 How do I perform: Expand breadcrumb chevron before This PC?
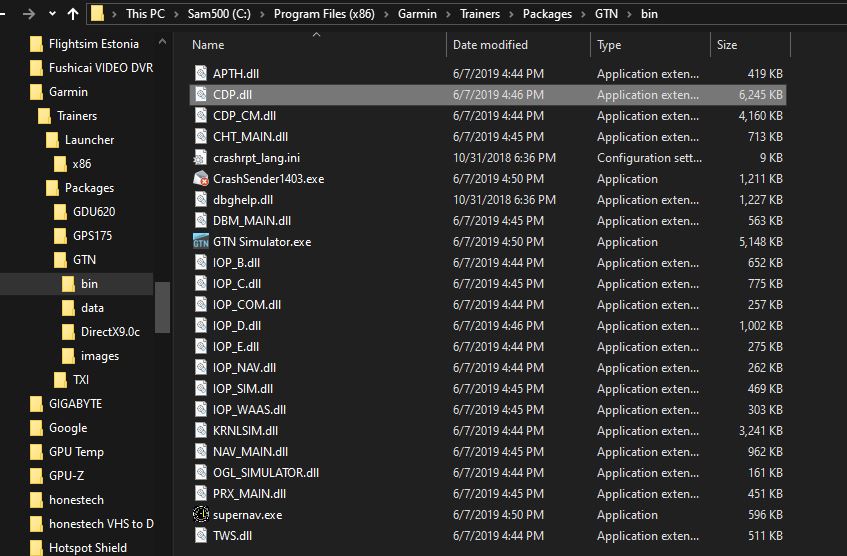click(x=114, y=14)
